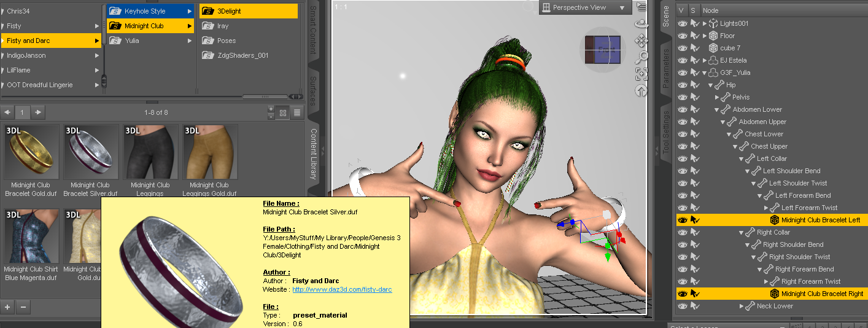Toggle selectable arrow for Hip node
Image resolution: width=868 pixels, height=328 pixels.
[695, 85]
